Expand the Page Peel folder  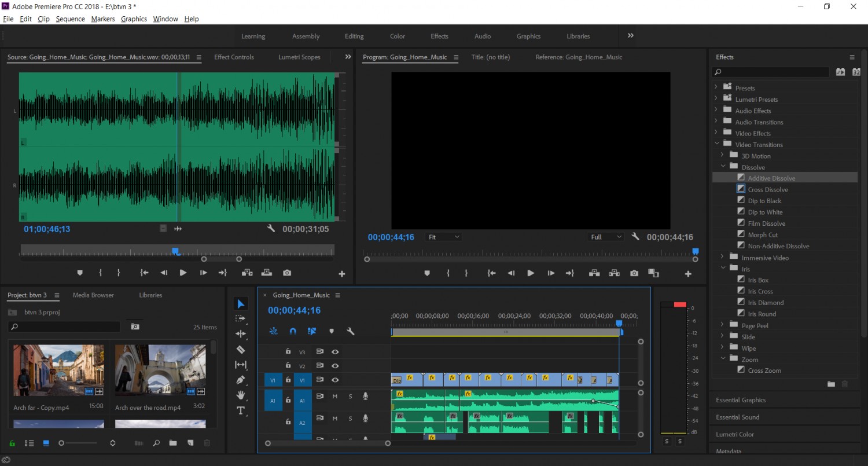[722, 325]
